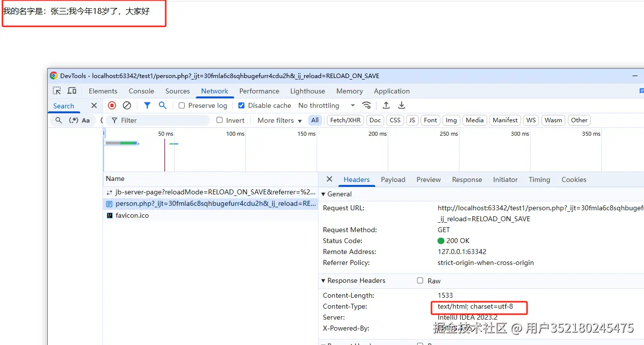This screenshot has height=345, width=644.
Task: Open network search with magnifier icon
Action: (162, 105)
